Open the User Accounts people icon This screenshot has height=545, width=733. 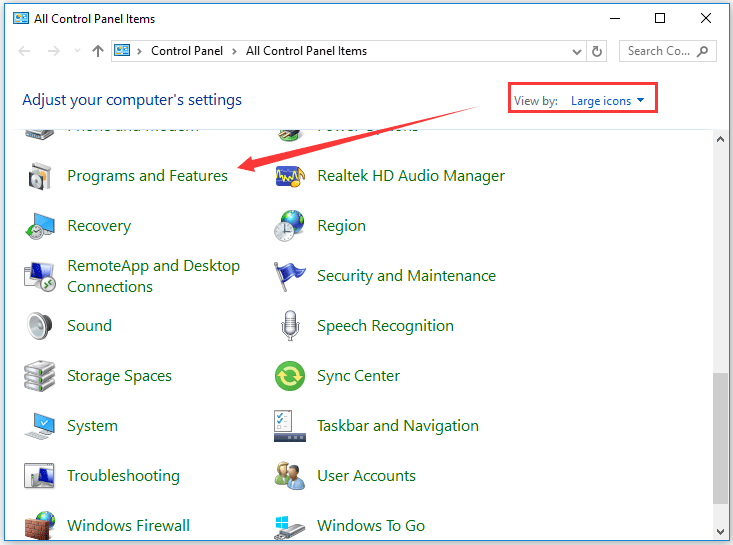coord(290,476)
